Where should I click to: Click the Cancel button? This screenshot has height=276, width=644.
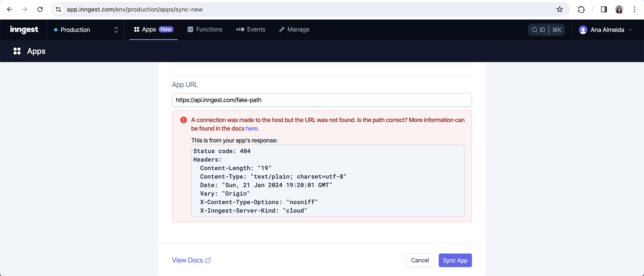[420, 260]
